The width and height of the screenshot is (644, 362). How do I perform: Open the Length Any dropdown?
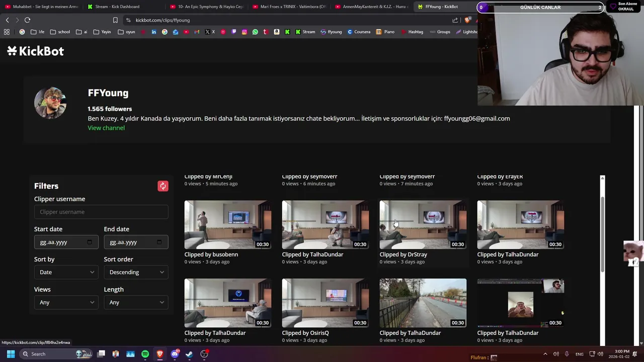click(136, 302)
